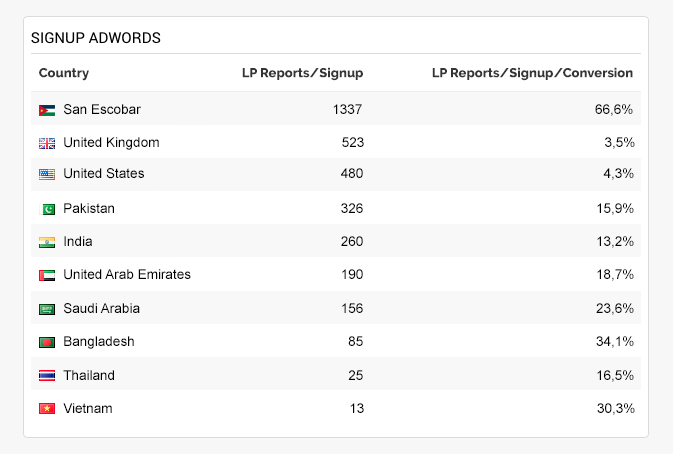This screenshot has width=673, height=454.
Task: Click the United States flag icon
Action: coord(47,174)
